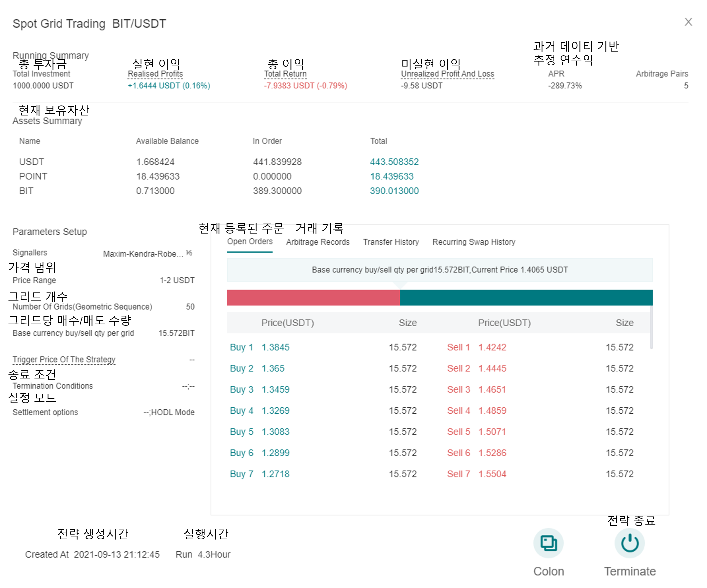Screen dimensions: 707x588
Task: Click the Terminate power icon
Action: 630,543
